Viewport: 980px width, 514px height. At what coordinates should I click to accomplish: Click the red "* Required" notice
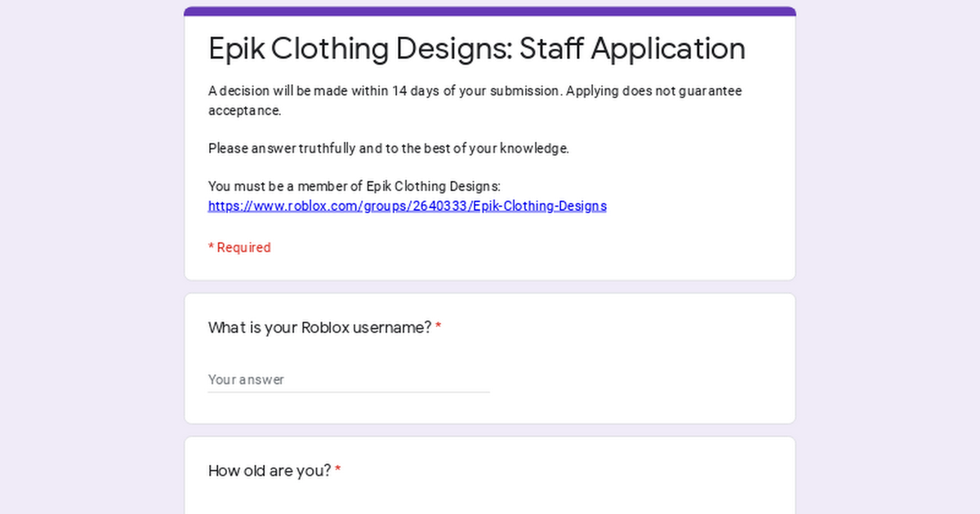[239, 247]
